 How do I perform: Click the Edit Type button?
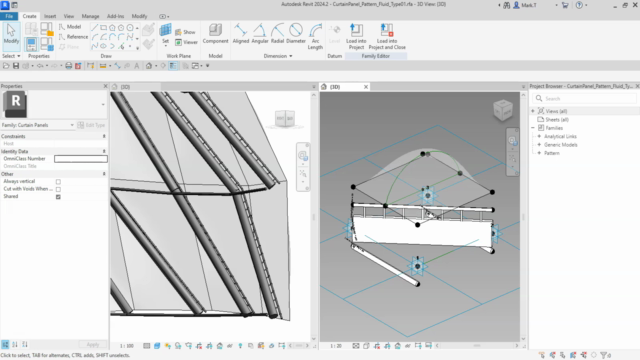point(91,125)
